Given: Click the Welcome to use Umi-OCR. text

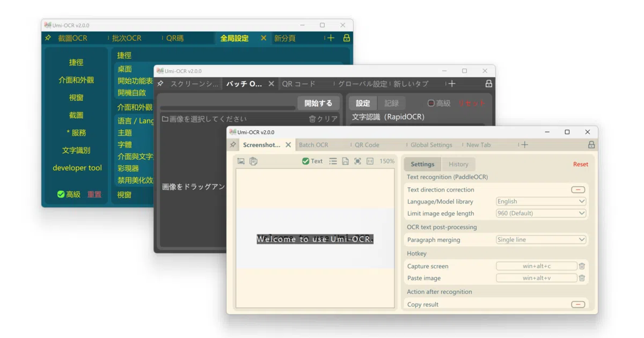Looking at the screenshot, I should pyautogui.click(x=315, y=239).
